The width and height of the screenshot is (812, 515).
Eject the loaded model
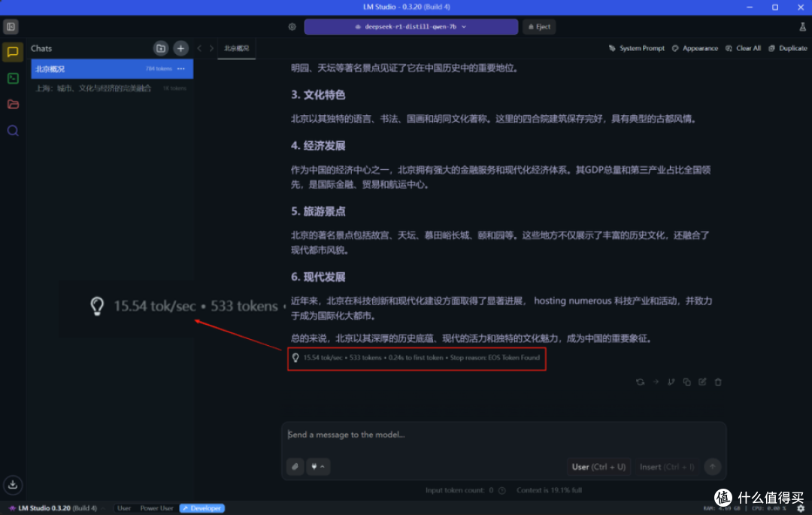click(539, 27)
